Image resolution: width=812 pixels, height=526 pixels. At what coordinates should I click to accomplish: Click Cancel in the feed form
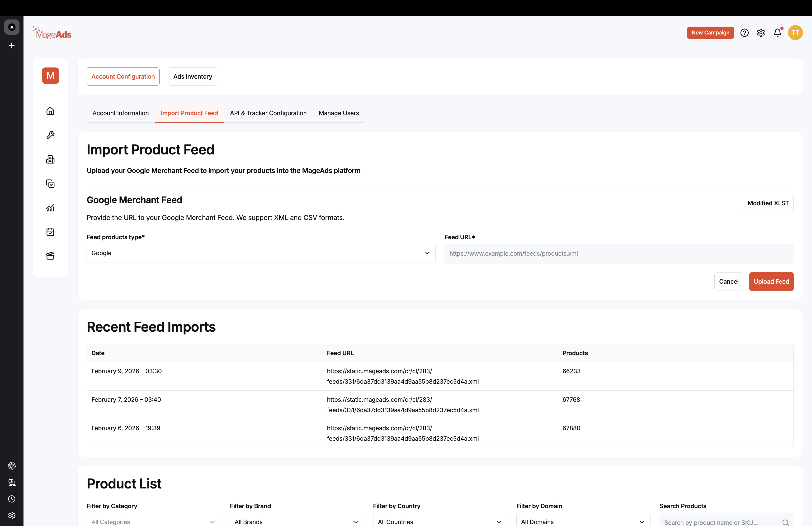point(728,282)
